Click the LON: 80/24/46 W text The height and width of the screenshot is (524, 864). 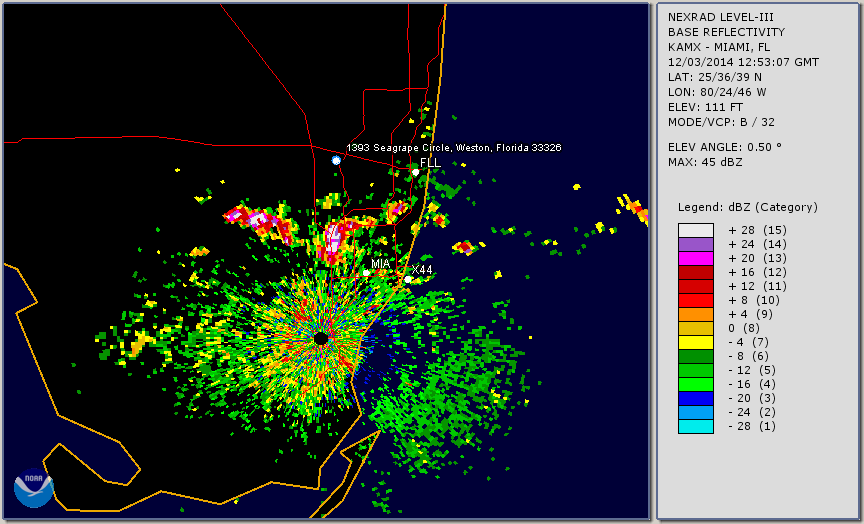click(x=717, y=92)
